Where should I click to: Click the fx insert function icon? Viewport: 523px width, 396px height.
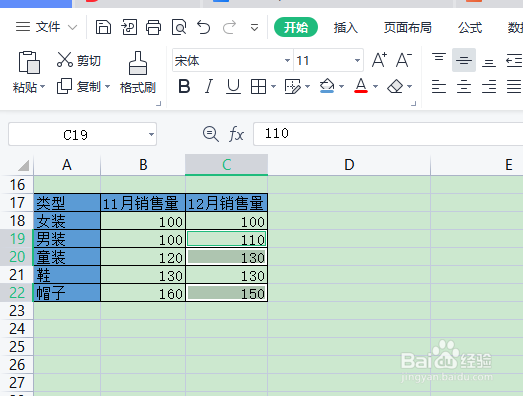click(236, 134)
